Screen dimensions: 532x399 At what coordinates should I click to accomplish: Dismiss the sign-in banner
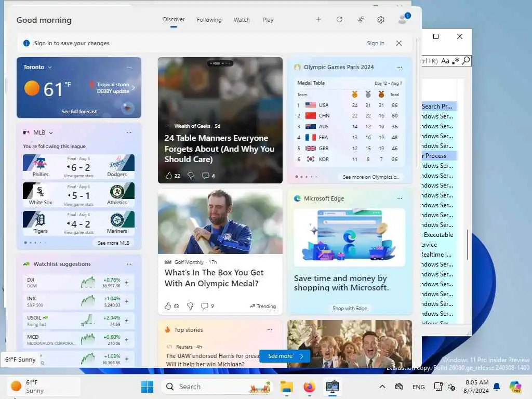pyautogui.click(x=399, y=43)
